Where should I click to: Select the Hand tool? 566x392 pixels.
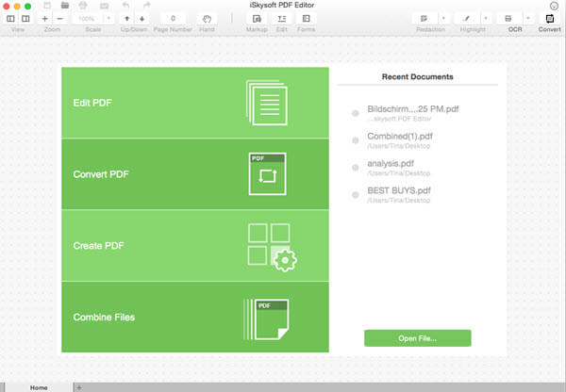click(x=207, y=19)
